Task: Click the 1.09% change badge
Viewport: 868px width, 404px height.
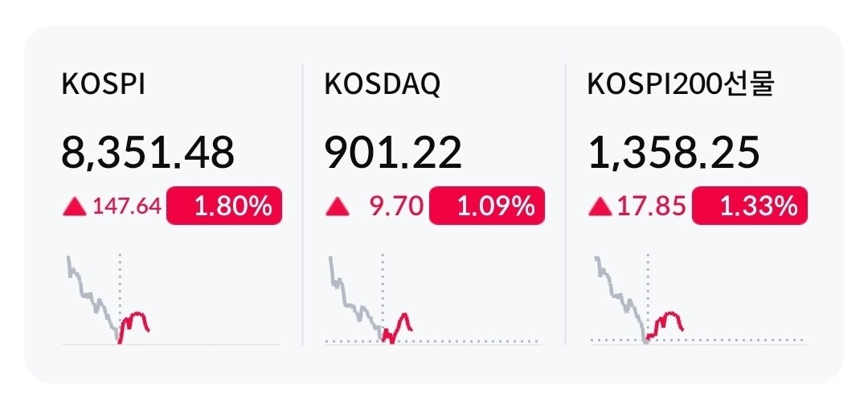Action: click(x=487, y=206)
